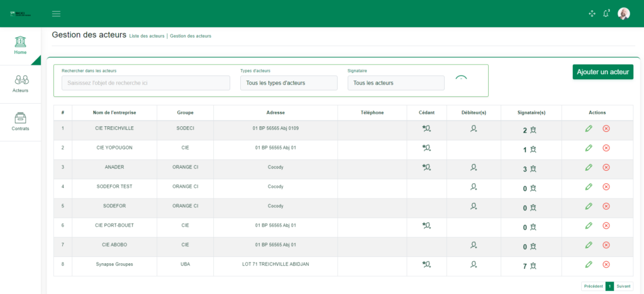Toggle the hamburger sidebar menu

(57, 14)
